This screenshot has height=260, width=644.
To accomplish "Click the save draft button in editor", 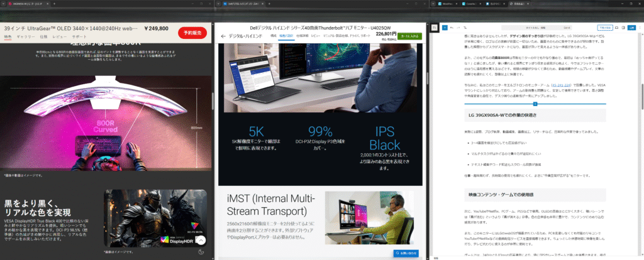I will 605,28.
